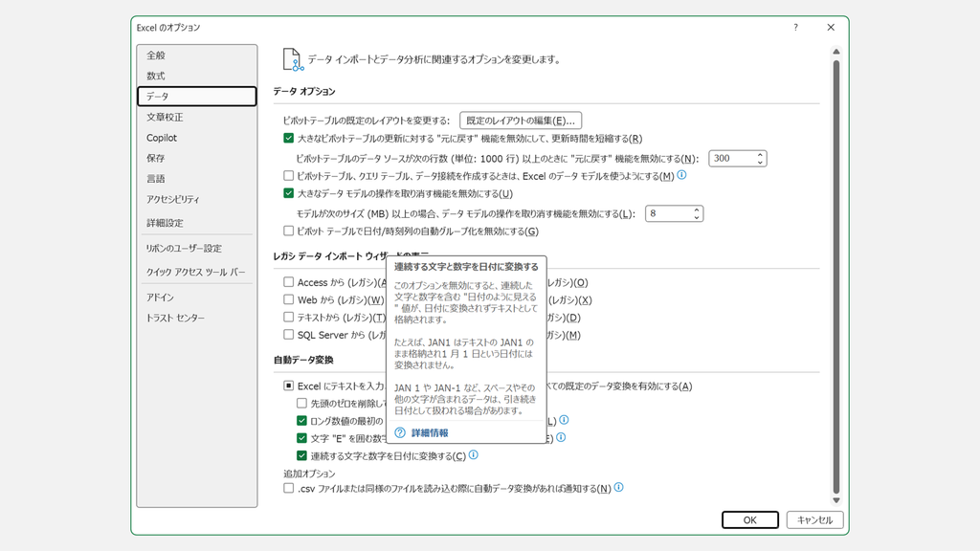Select the 数式 category
This screenshot has height=551, width=980.
tap(196, 77)
